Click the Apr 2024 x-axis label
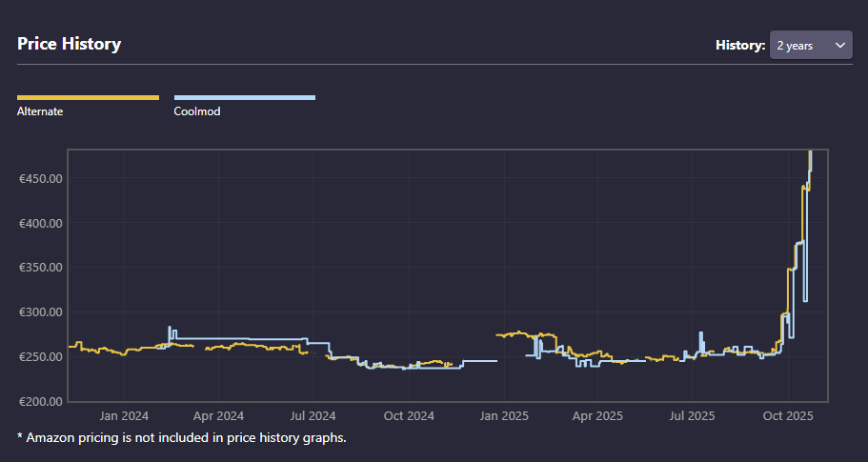The height and width of the screenshot is (462, 868). (x=218, y=416)
